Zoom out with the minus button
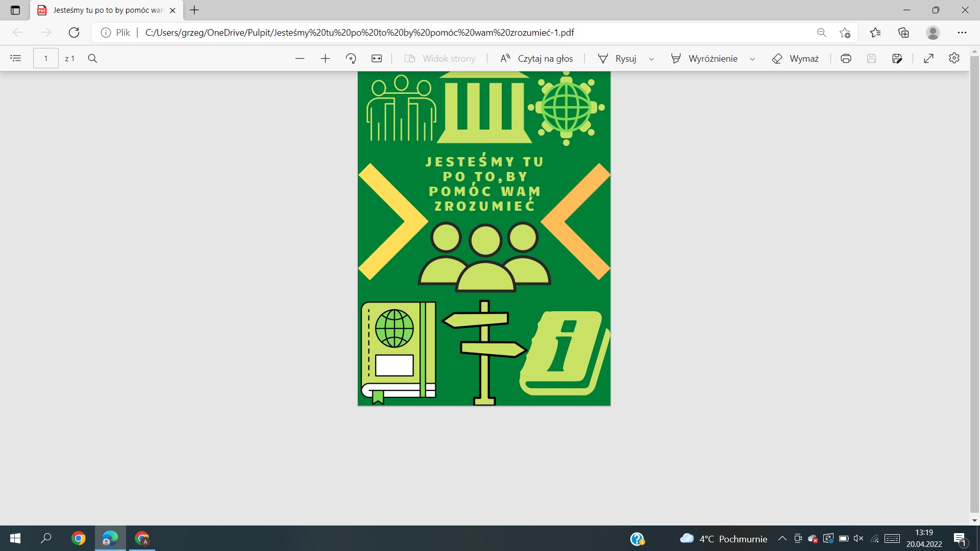Viewport: 980px width, 551px height. 300,58
